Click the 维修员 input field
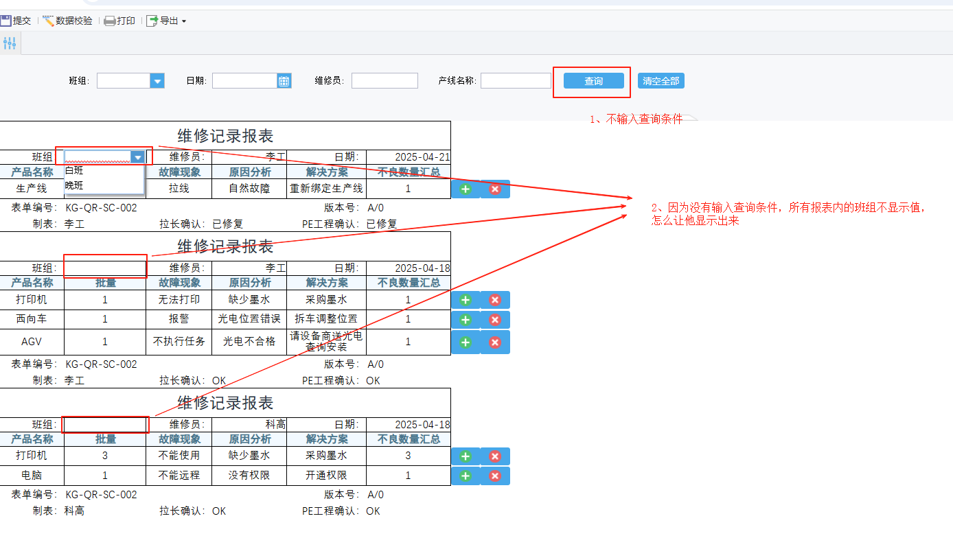 click(x=384, y=81)
